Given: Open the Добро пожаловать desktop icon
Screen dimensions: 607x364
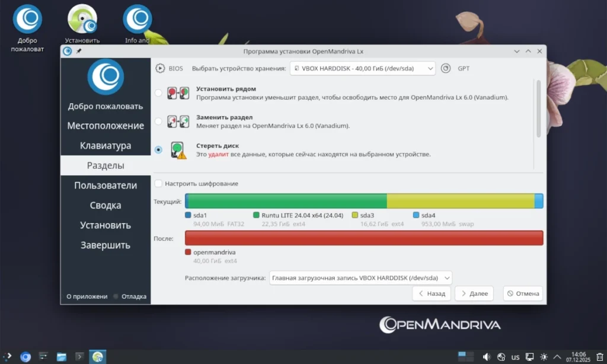Looking at the screenshot, I should (x=27, y=28).
